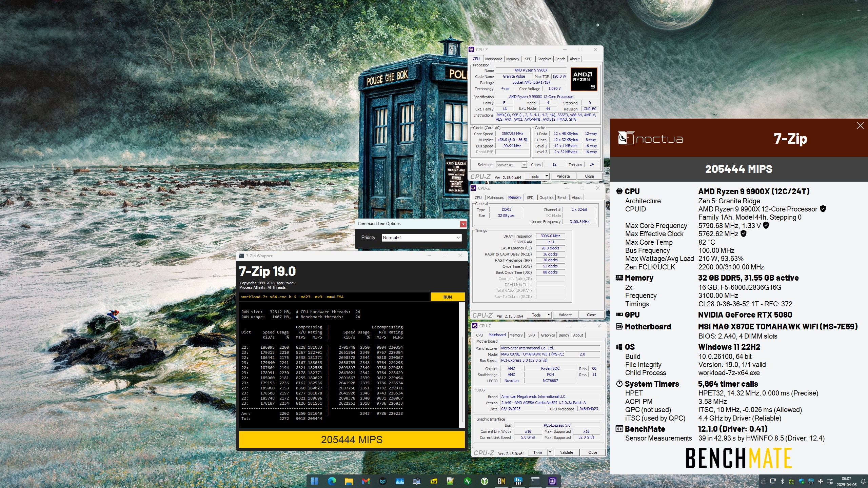Open the HWiNFO icon in the taskbar
The height and width of the screenshot is (488, 868).
pos(518,481)
